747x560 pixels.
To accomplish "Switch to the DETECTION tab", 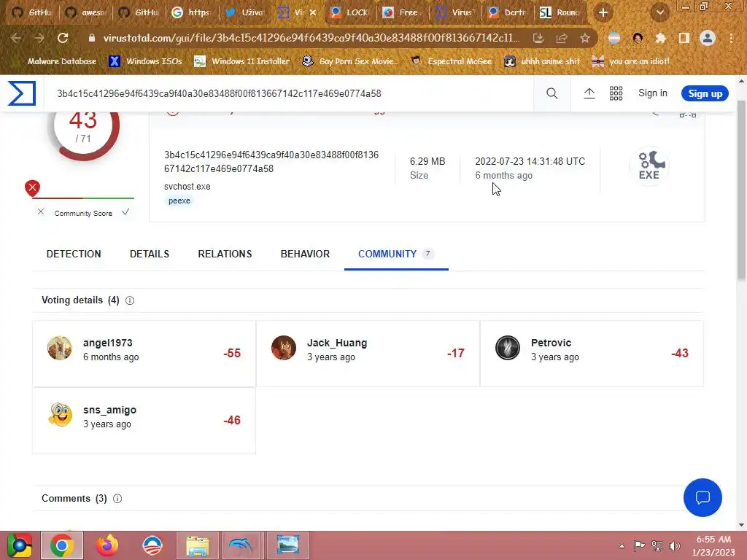I will [x=74, y=254].
